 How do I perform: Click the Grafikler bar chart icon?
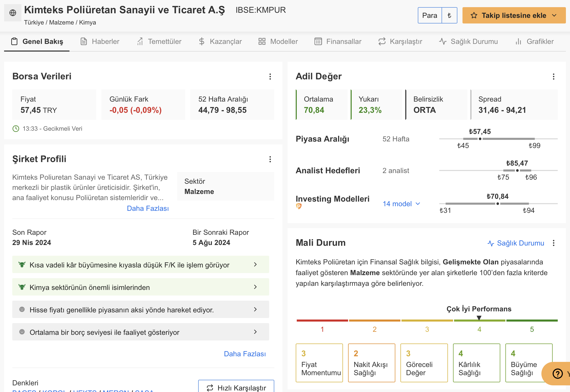tap(518, 41)
